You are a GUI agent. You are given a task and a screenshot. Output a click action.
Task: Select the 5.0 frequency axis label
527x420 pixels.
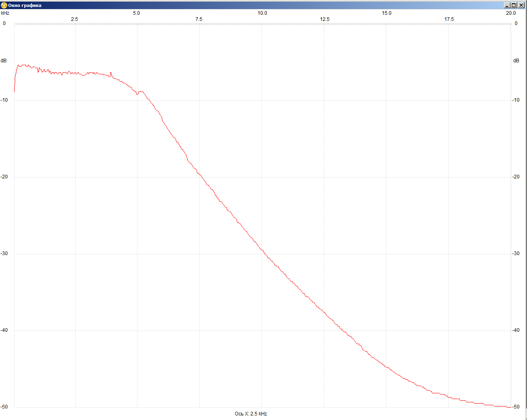pyautogui.click(x=136, y=13)
